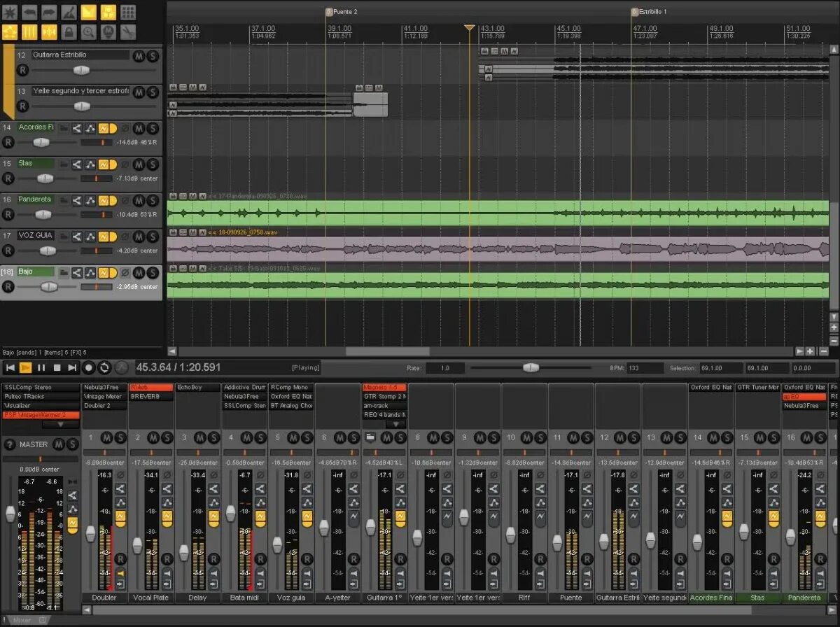Expand master FX list arrow
840x627 pixels.
[59, 424]
